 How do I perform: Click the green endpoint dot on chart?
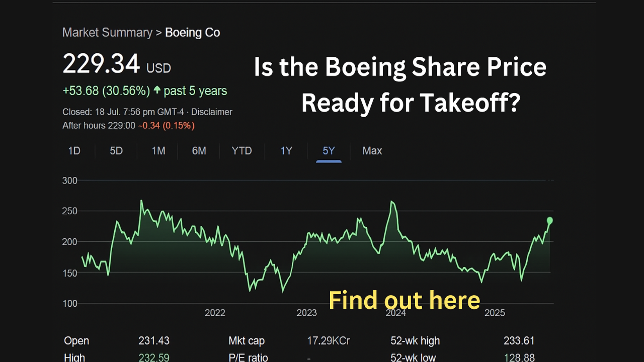pos(550,221)
